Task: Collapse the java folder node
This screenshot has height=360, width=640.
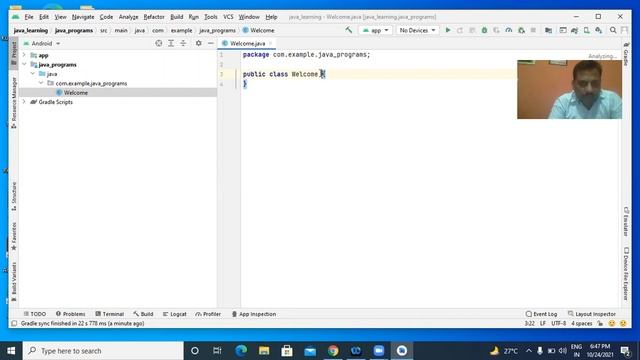Action: (33, 74)
